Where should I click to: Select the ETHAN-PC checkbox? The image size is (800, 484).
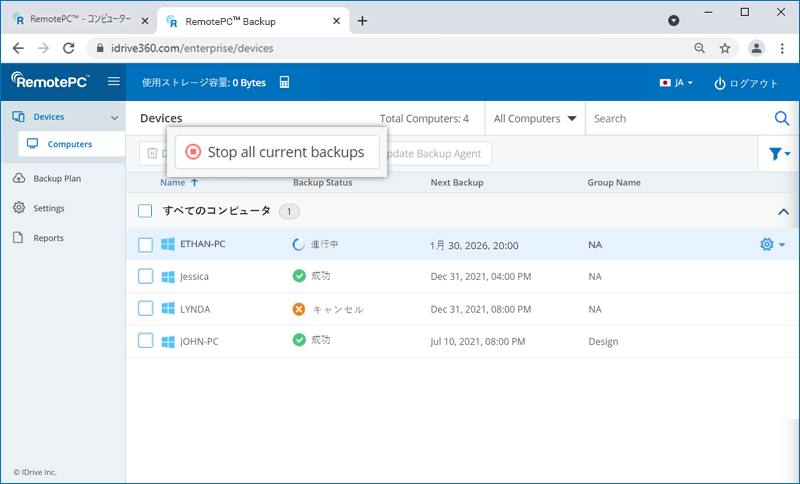click(x=145, y=245)
